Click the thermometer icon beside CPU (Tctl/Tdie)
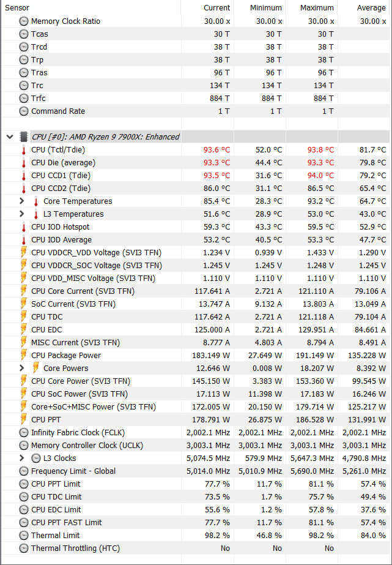 24,150
